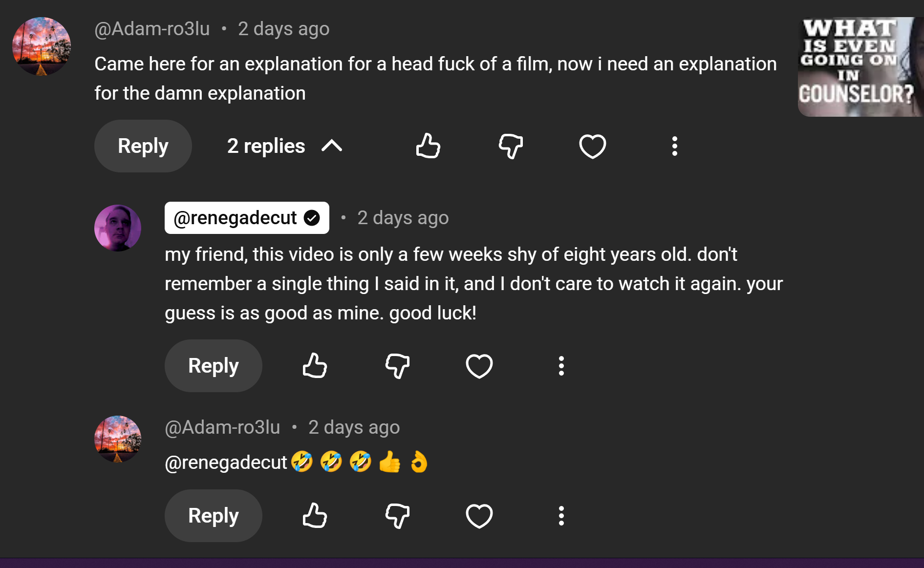Heart the emoji reply from Adam-ro3lu
924x568 pixels.
(x=479, y=516)
